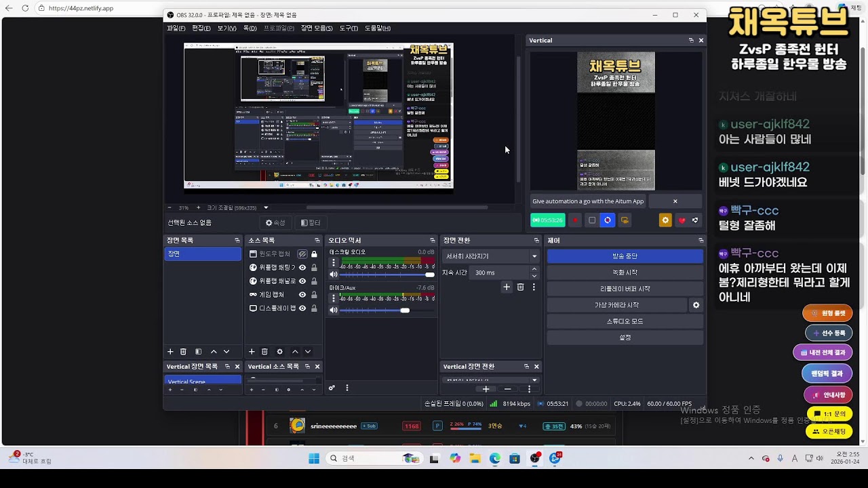Click the Vertical dock orange settings gear
This screenshot has width=868, height=488.
[x=665, y=220]
